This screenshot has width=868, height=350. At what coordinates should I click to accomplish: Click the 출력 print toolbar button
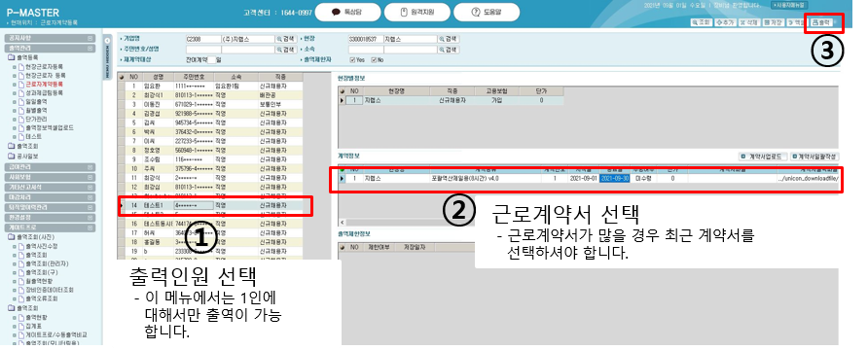pyautogui.click(x=821, y=22)
